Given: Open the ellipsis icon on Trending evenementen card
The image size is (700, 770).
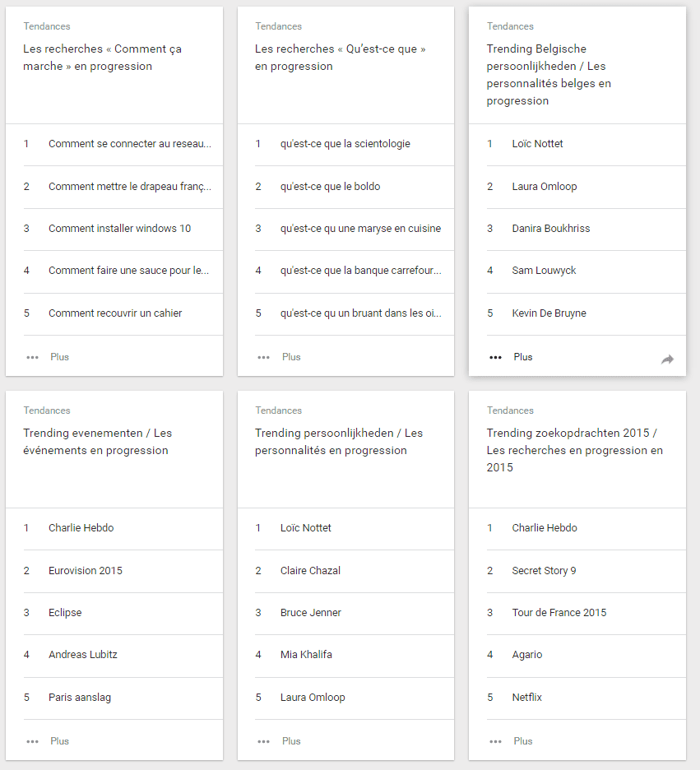Looking at the screenshot, I should tap(32, 740).
